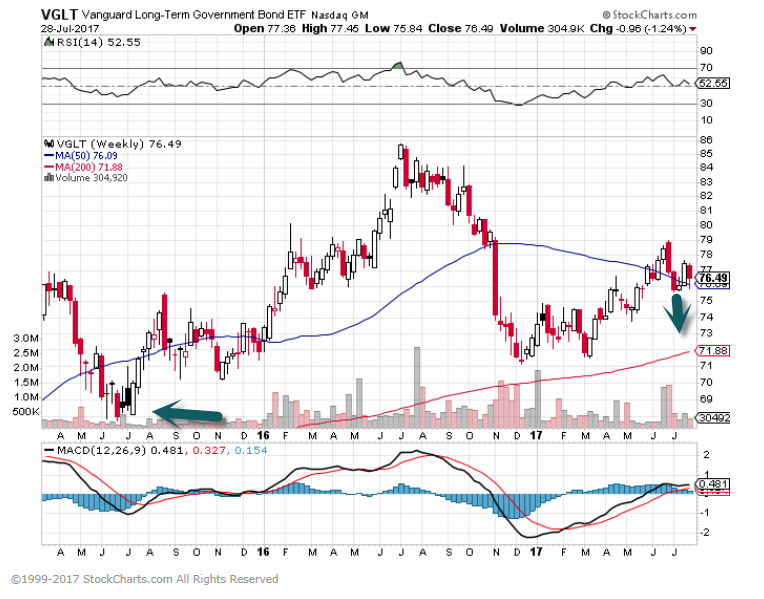Image resolution: width=764 pixels, height=599 pixels.
Task: Click the VGLT (Weekly) 76.49 legend text
Action: [x=119, y=144]
